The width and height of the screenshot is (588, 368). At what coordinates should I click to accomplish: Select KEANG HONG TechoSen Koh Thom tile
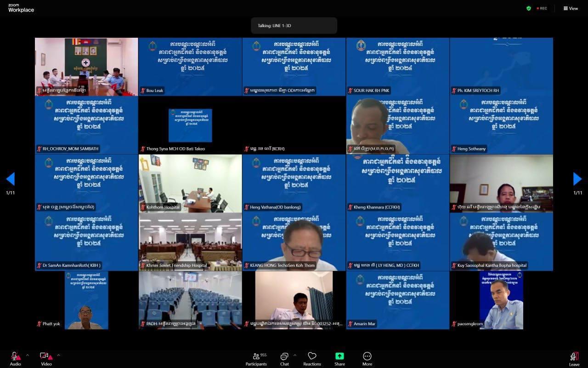(x=294, y=242)
